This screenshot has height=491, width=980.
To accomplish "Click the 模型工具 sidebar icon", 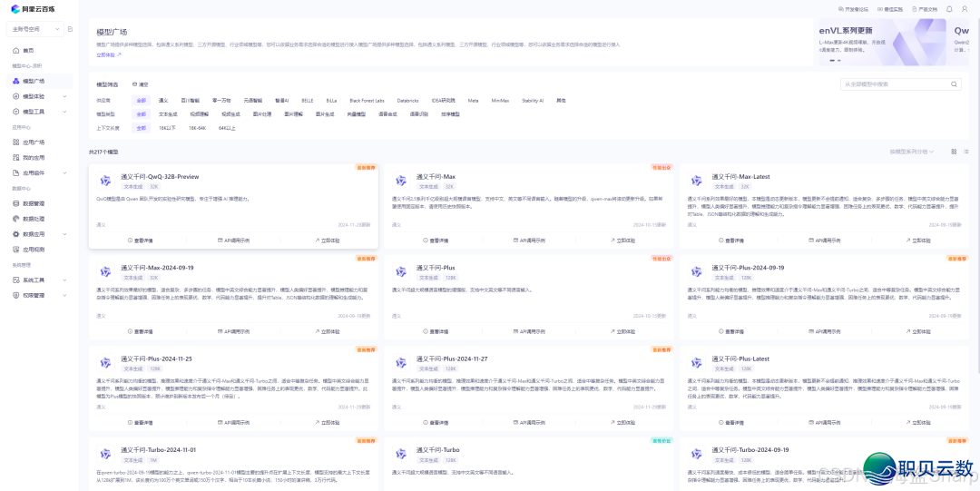I will (x=16, y=112).
